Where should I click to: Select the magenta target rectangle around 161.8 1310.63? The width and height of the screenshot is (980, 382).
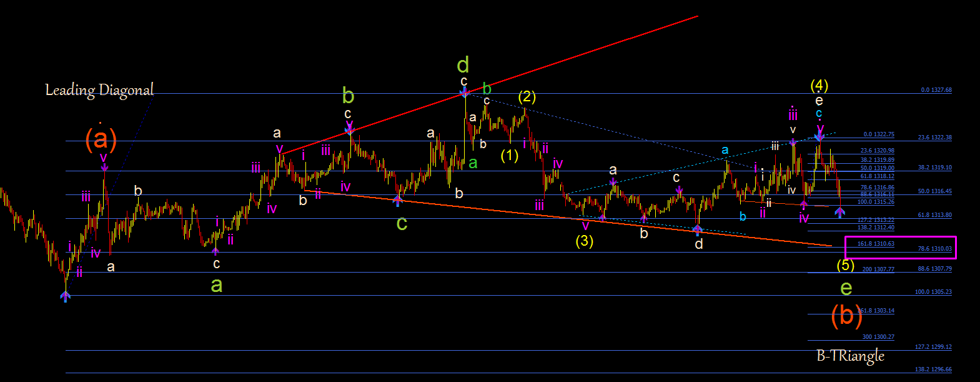click(x=900, y=248)
